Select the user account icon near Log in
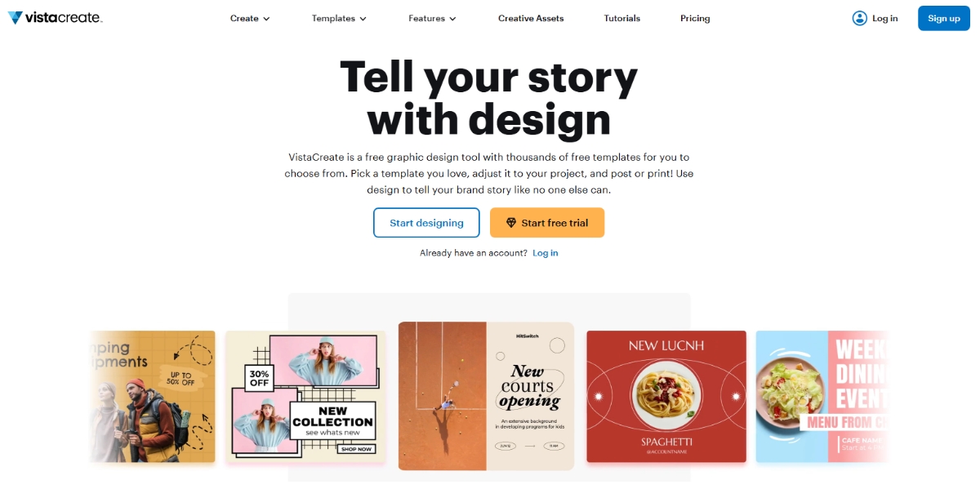 [x=860, y=18]
